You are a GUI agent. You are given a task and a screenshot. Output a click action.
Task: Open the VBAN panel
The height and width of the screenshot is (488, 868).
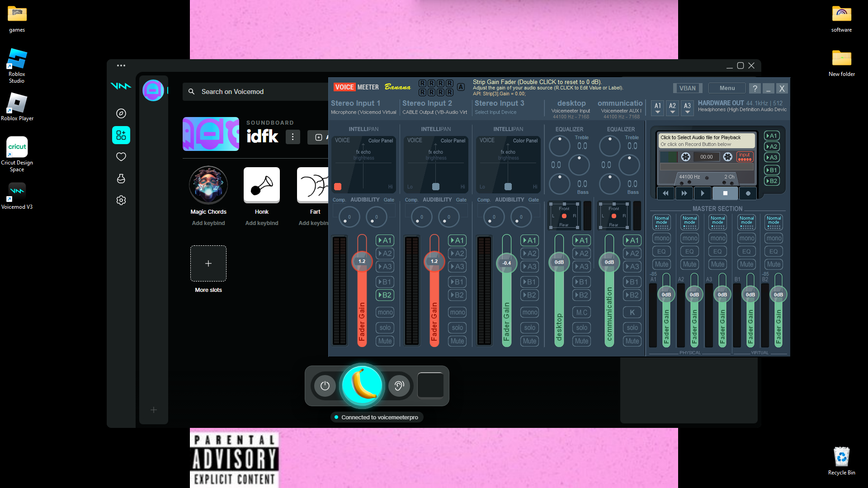point(687,88)
